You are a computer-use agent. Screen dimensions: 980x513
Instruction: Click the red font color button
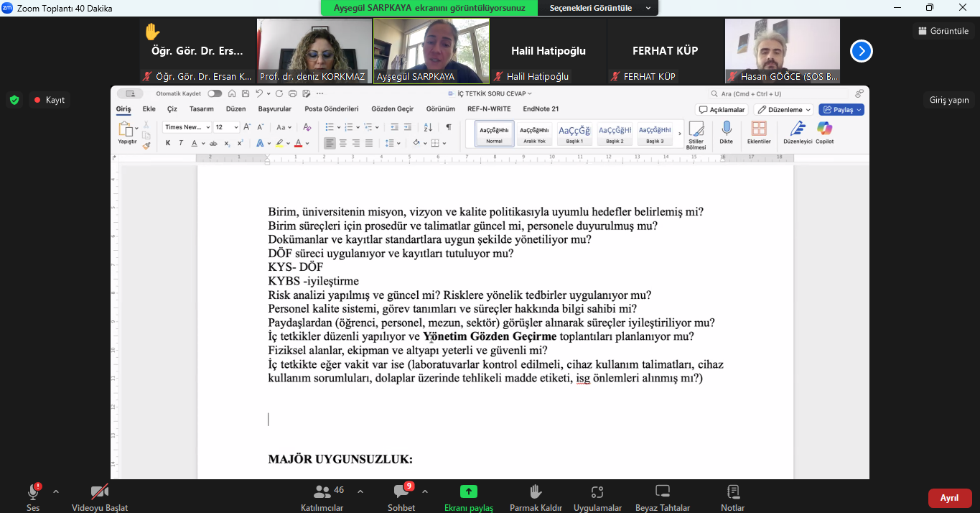[x=298, y=143]
